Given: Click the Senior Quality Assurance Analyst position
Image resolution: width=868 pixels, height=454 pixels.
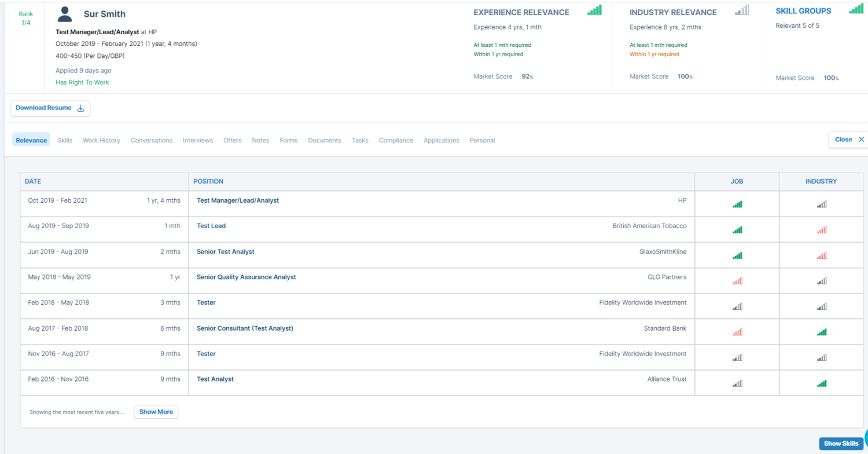Looking at the screenshot, I should pyautogui.click(x=247, y=277).
